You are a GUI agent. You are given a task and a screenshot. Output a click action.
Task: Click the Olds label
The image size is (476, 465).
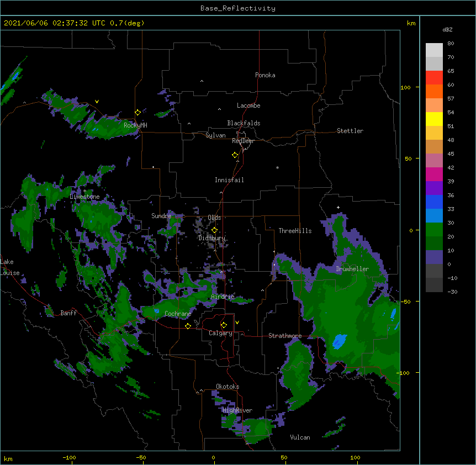[214, 218]
